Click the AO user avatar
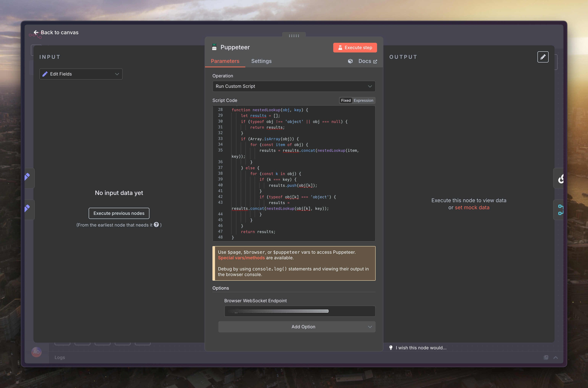 click(x=36, y=352)
